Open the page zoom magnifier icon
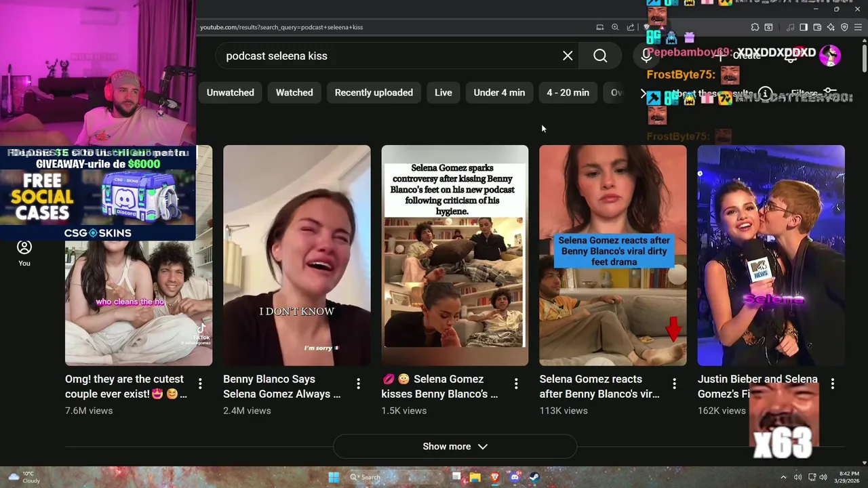The height and width of the screenshot is (488, 868). click(x=615, y=27)
